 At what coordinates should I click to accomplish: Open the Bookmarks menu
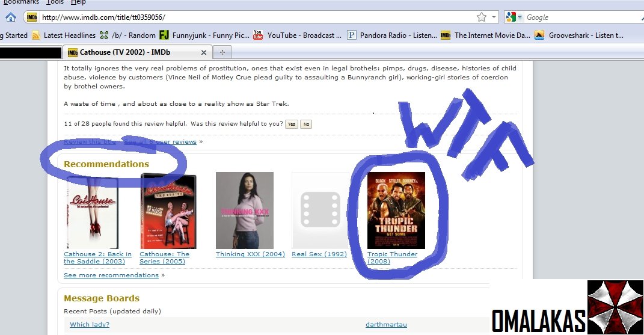click(x=21, y=2)
